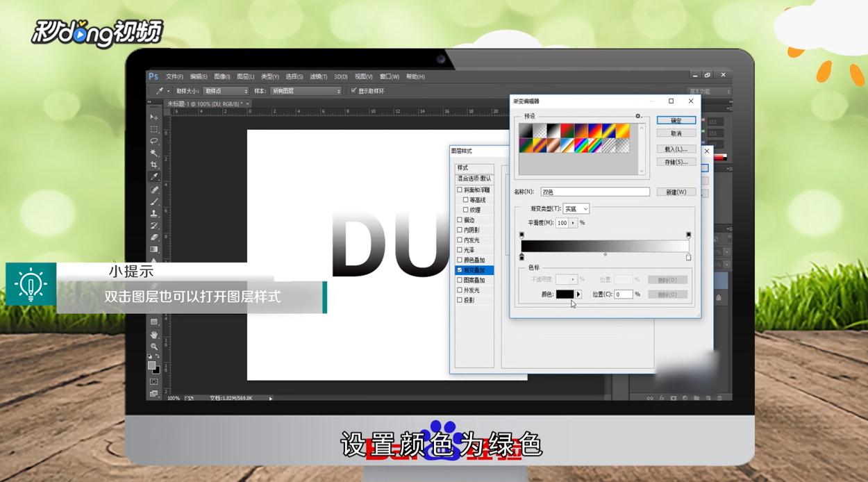Open 平滑度 slider arrow
Image resolution: width=868 pixels, height=482 pixels.
click(574, 223)
